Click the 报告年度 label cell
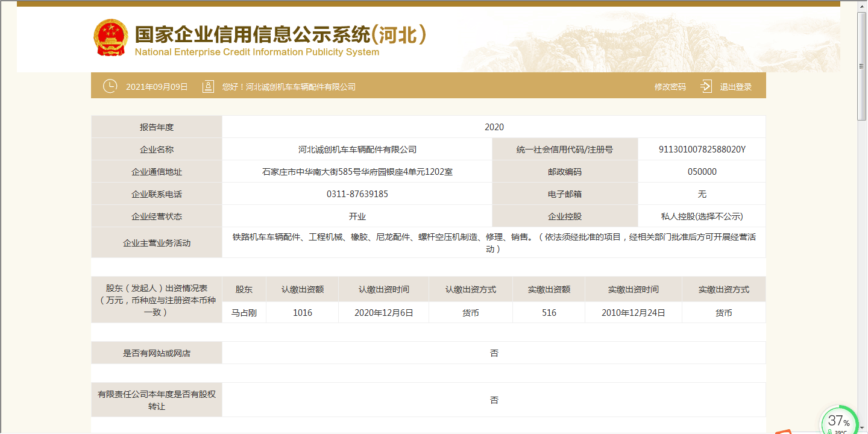This screenshot has width=868, height=434. 157,127
